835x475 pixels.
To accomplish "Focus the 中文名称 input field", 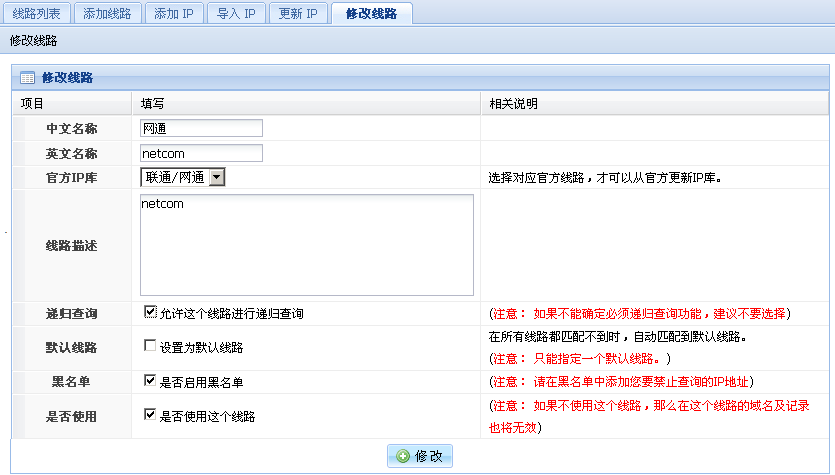I will pos(201,128).
